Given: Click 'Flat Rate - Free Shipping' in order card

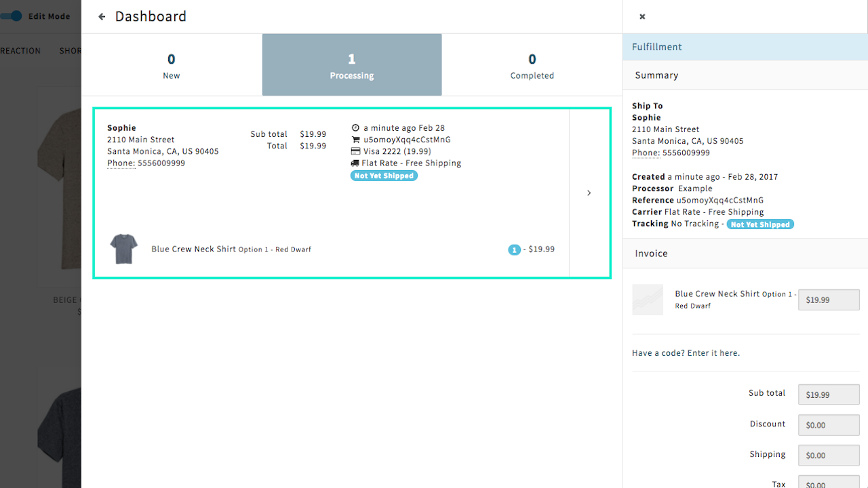Looking at the screenshot, I should [x=412, y=163].
